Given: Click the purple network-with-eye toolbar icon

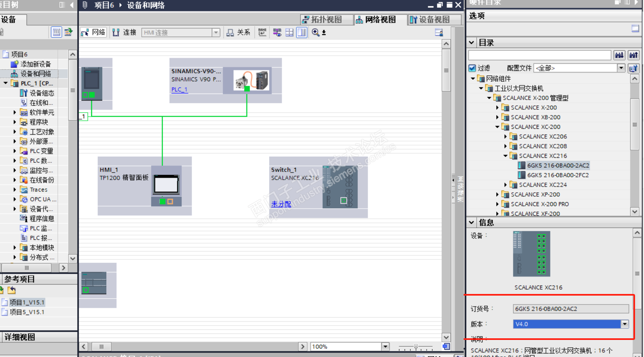Looking at the screenshot, I should [277, 33].
